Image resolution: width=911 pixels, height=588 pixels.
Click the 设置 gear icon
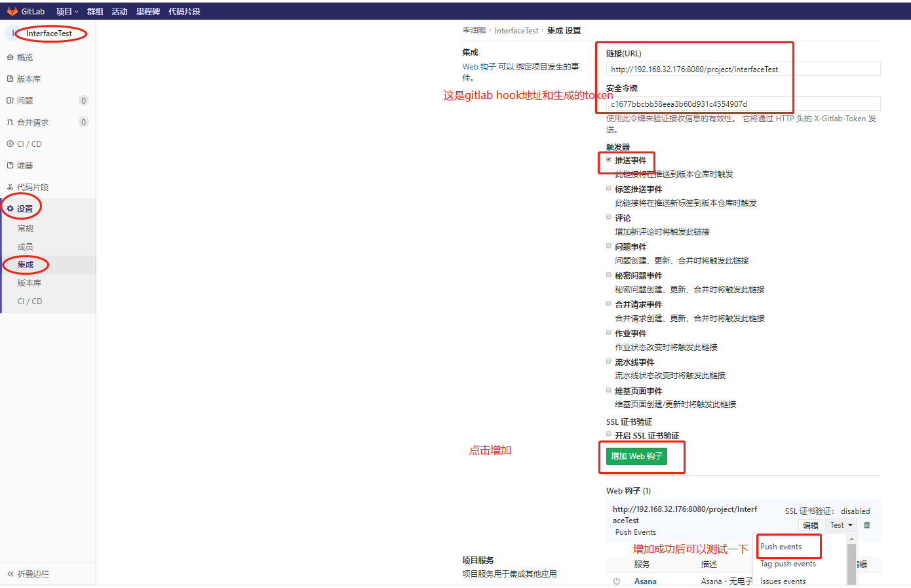tap(10, 209)
